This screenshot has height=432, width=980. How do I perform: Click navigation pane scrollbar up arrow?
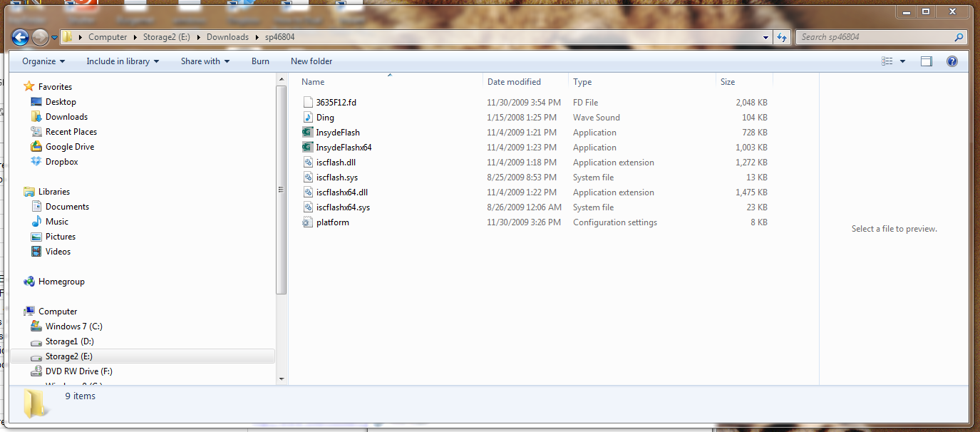281,80
